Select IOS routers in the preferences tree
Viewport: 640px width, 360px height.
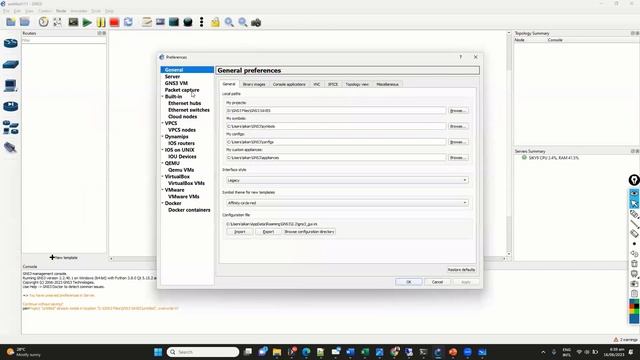[181, 143]
